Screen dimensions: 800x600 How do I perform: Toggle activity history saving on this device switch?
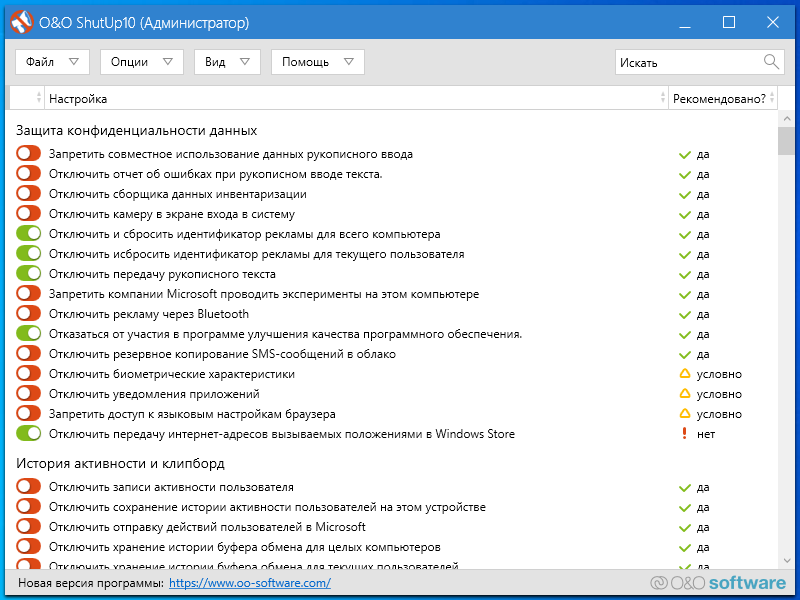29,507
